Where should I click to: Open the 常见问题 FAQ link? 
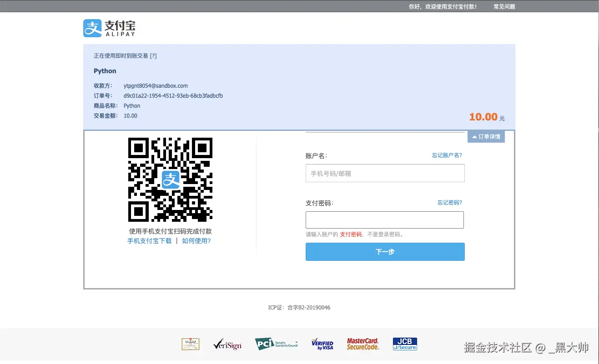click(504, 7)
